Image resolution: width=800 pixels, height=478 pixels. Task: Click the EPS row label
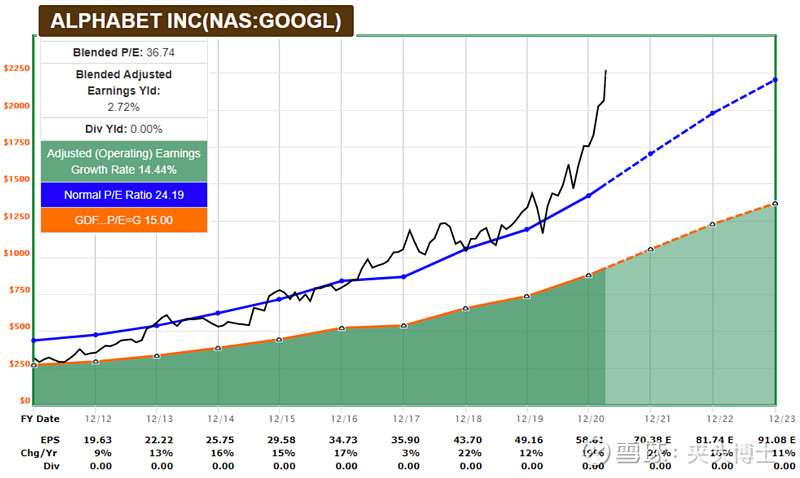coord(50,440)
